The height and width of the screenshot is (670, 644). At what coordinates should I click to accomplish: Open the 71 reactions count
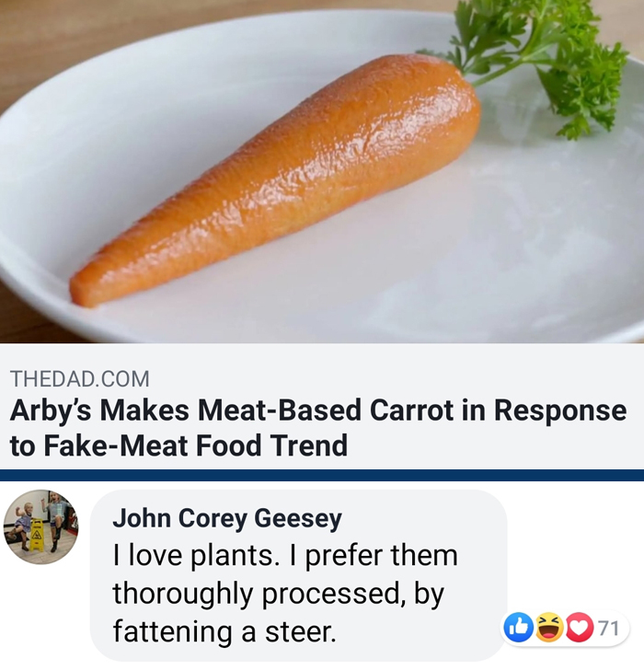(x=608, y=628)
